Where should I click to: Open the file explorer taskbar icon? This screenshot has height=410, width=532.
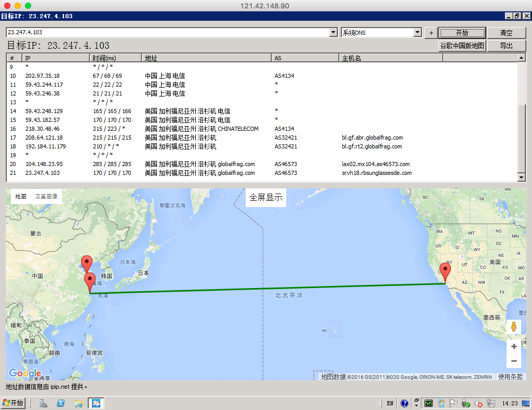[x=78, y=403]
